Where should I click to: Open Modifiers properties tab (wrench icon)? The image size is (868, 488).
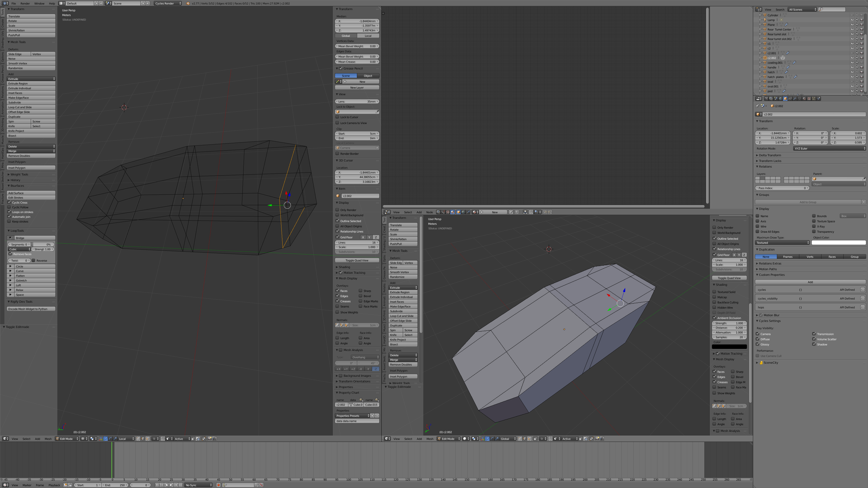point(795,99)
